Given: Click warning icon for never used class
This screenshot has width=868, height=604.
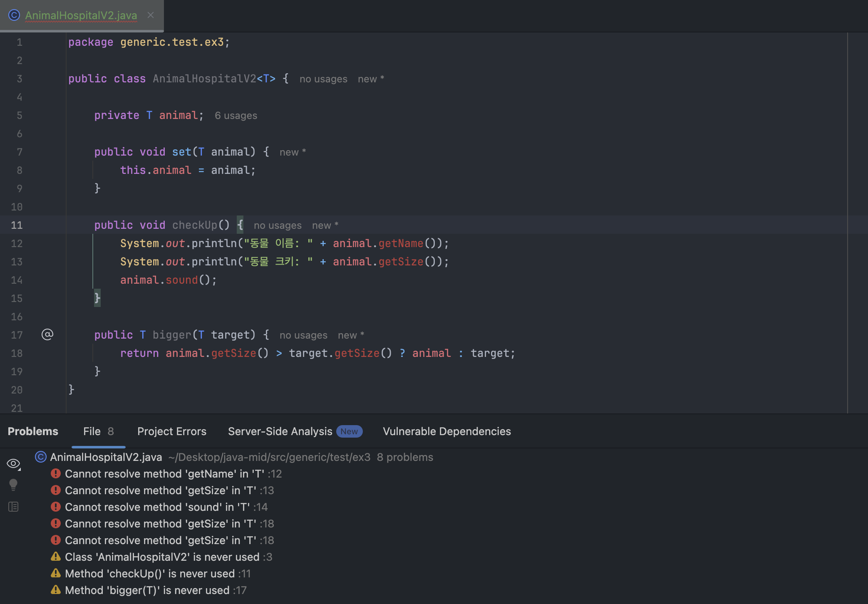Looking at the screenshot, I should tap(56, 557).
